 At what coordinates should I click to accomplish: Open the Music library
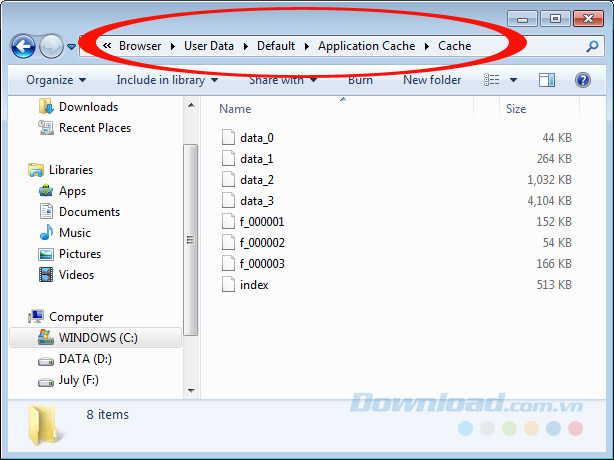(x=75, y=233)
